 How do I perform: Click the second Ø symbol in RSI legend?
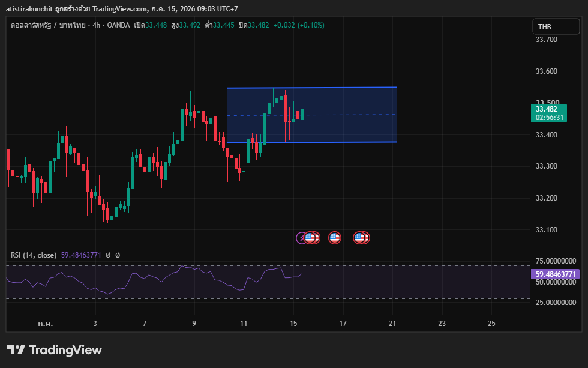pyautogui.click(x=118, y=255)
